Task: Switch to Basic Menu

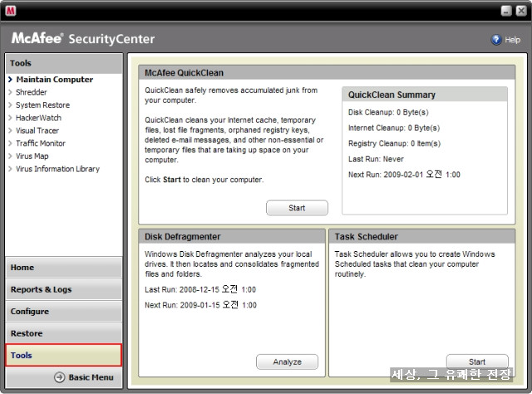Action: [91, 377]
